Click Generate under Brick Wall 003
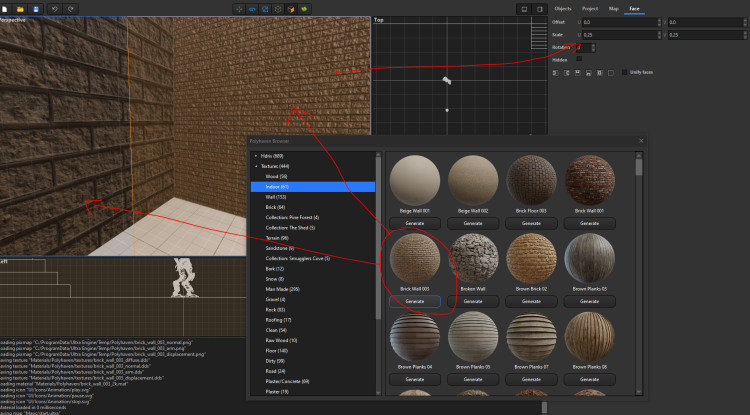 click(x=414, y=301)
